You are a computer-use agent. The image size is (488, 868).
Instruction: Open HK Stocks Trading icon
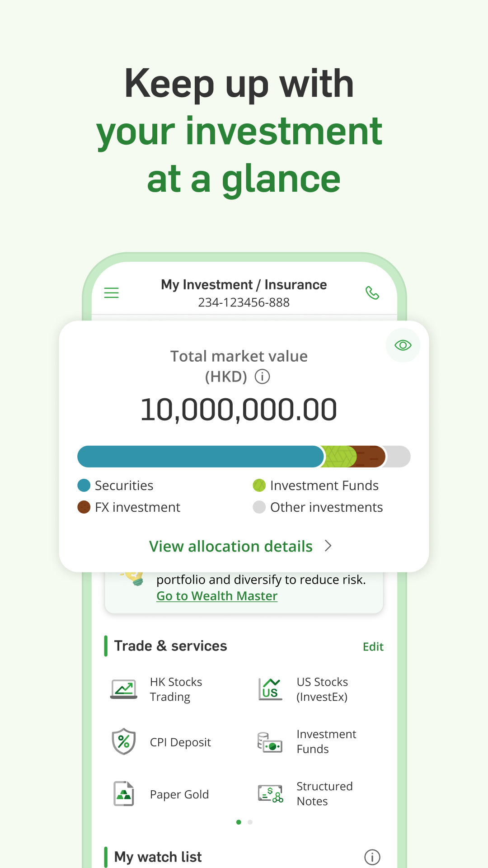tap(124, 689)
